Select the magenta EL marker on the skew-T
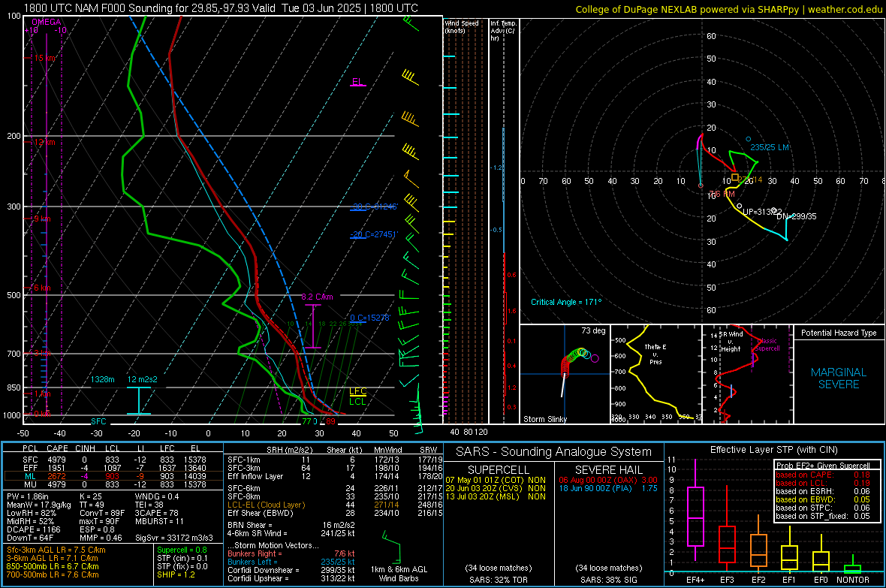This screenshot has width=886, height=588. click(357, 81)
